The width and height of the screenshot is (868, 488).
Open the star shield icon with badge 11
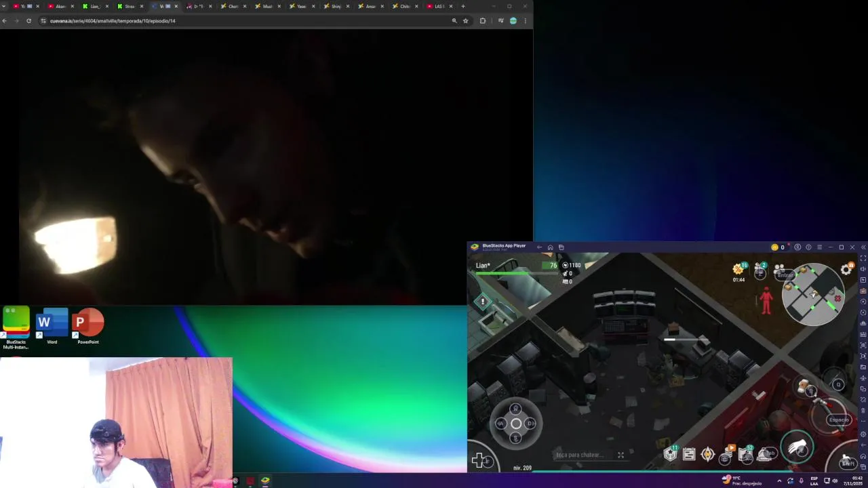tap(671, 453)
